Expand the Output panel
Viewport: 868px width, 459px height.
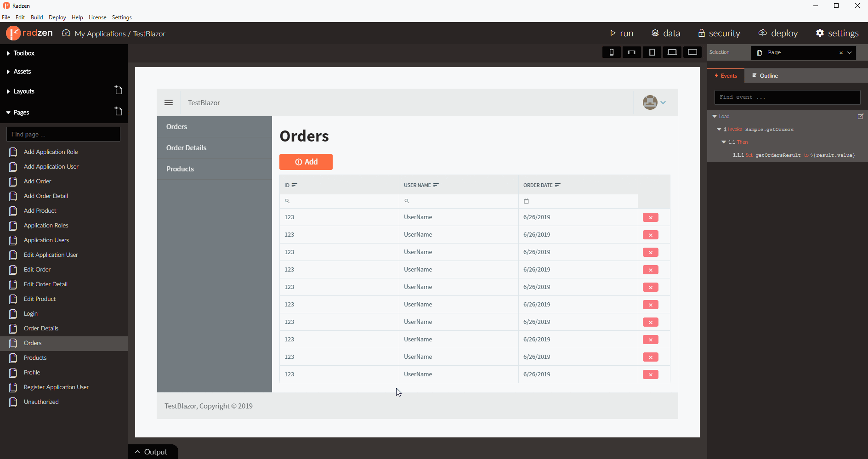pos(153,452)
